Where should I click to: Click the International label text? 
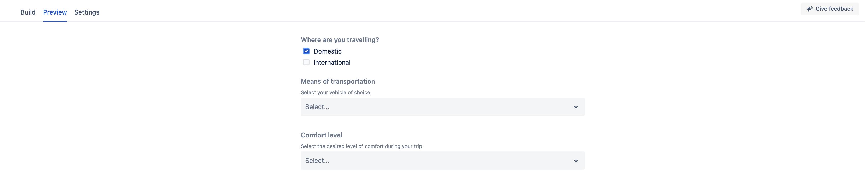point(332,62)
